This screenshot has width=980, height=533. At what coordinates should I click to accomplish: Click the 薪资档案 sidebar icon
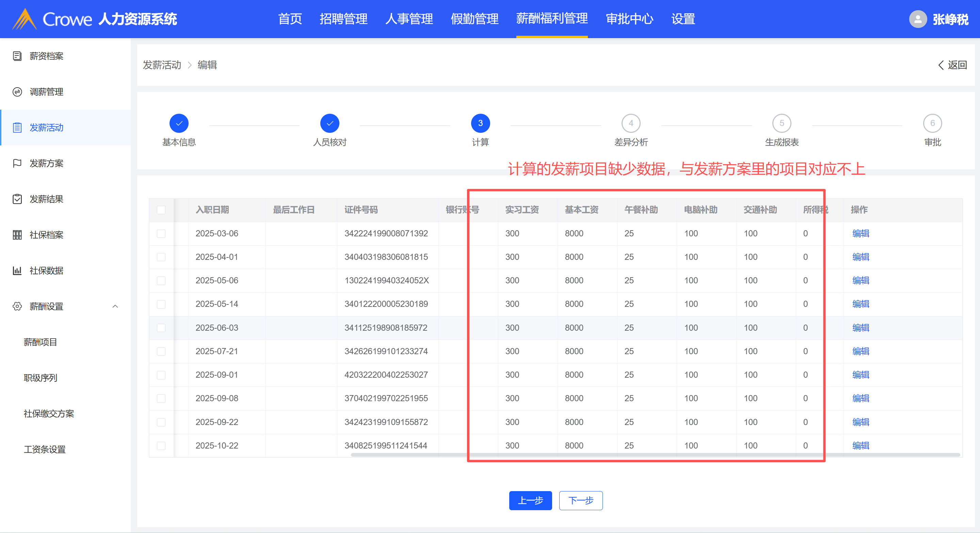tap(17, 56)
